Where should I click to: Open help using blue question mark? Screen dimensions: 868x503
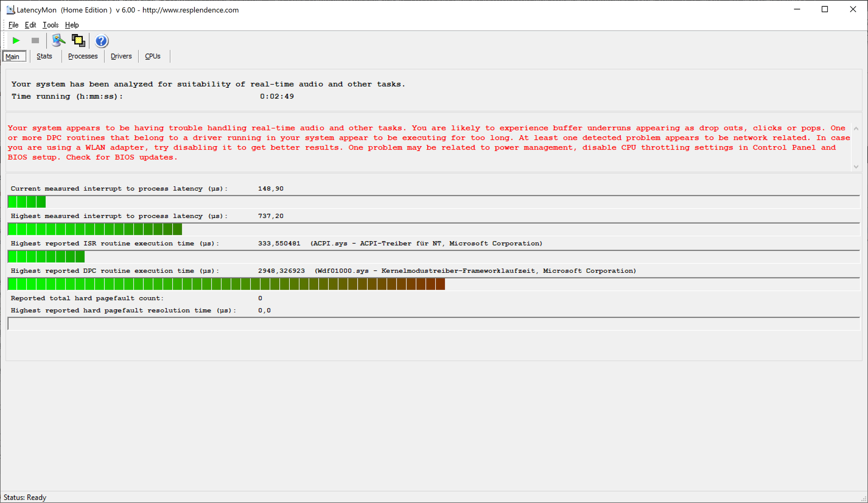[102, 41]
